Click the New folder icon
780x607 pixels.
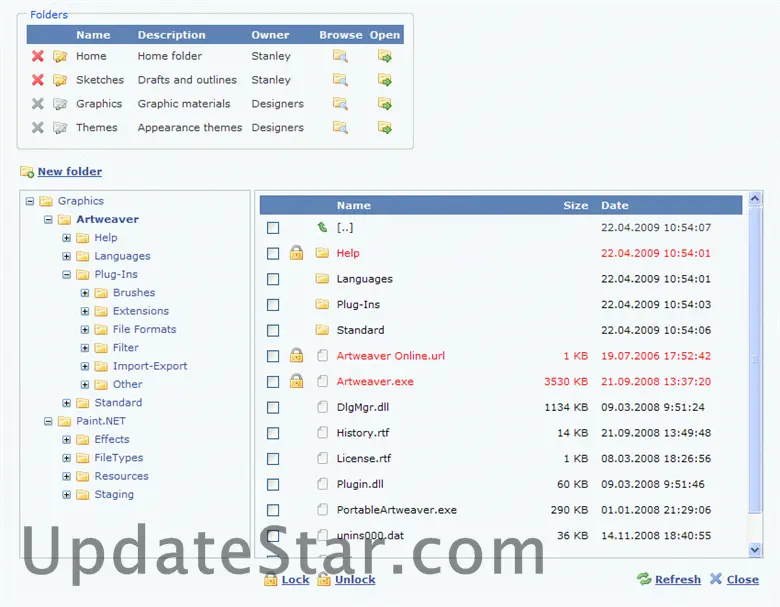pyautogui.click(x=27, y=172)
